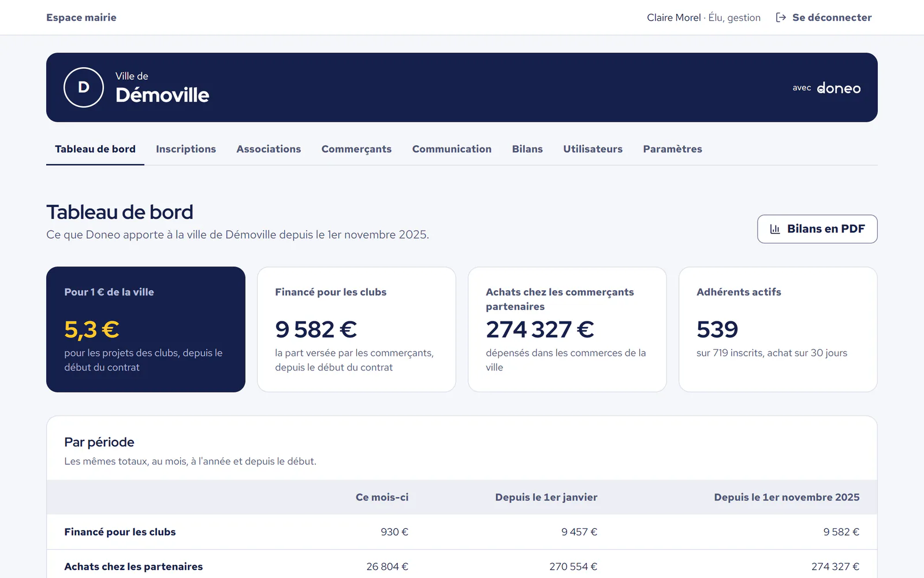The image size is (924, 578).
Task: Click the Financé pour les clubs table row label
Action: tap(120, 532)
